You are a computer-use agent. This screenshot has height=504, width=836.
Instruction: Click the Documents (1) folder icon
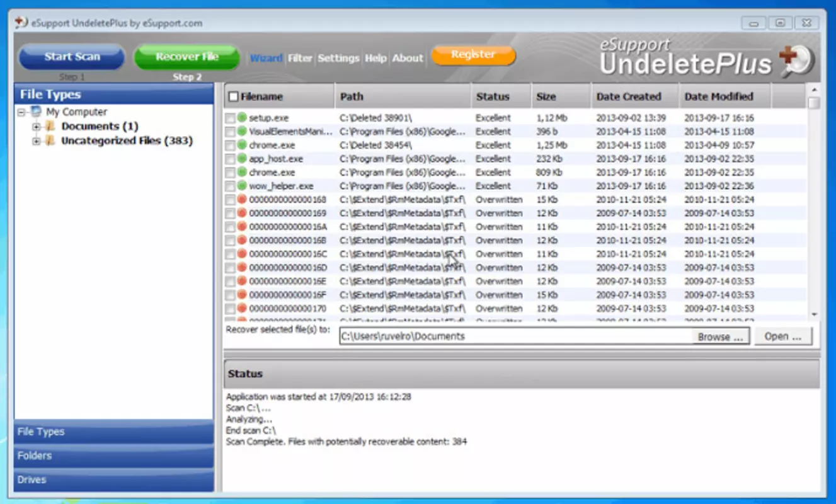(x=50, y=126)
